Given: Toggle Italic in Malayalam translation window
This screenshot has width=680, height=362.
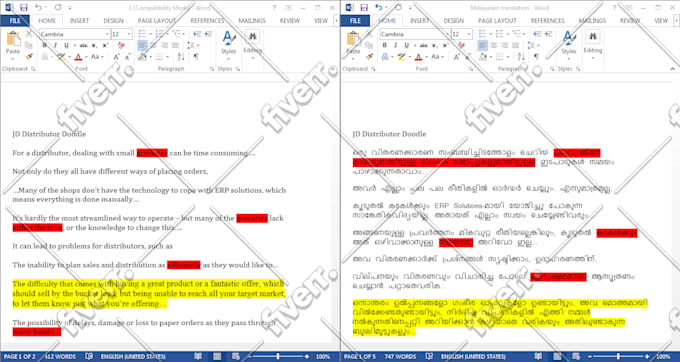Looking at the screenshot, I should point(395,46).
